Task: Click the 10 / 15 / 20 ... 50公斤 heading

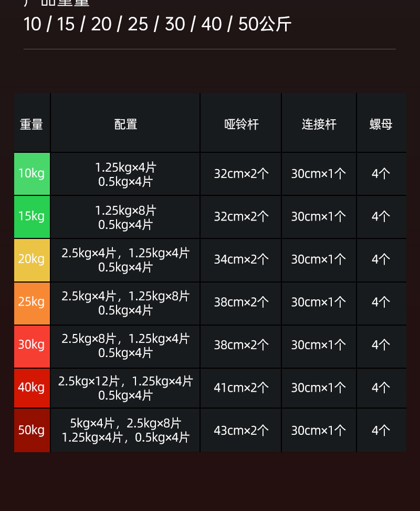Action: pos(157,24)
